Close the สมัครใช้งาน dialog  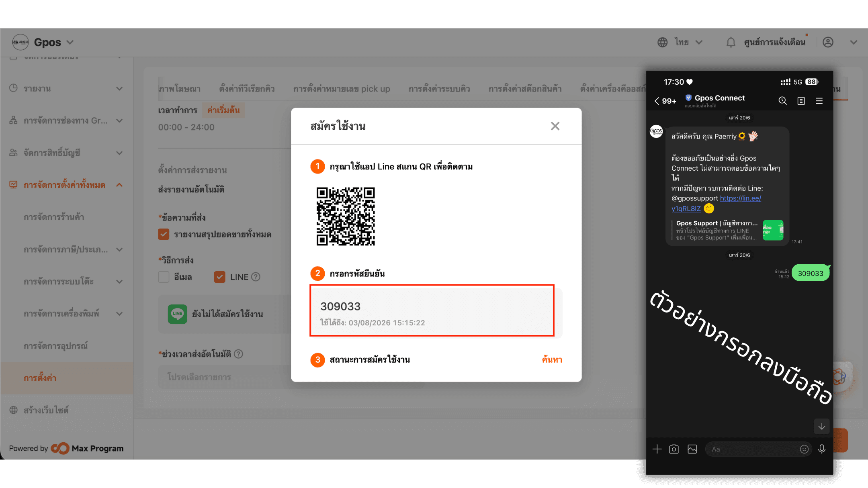coord(555,126)
